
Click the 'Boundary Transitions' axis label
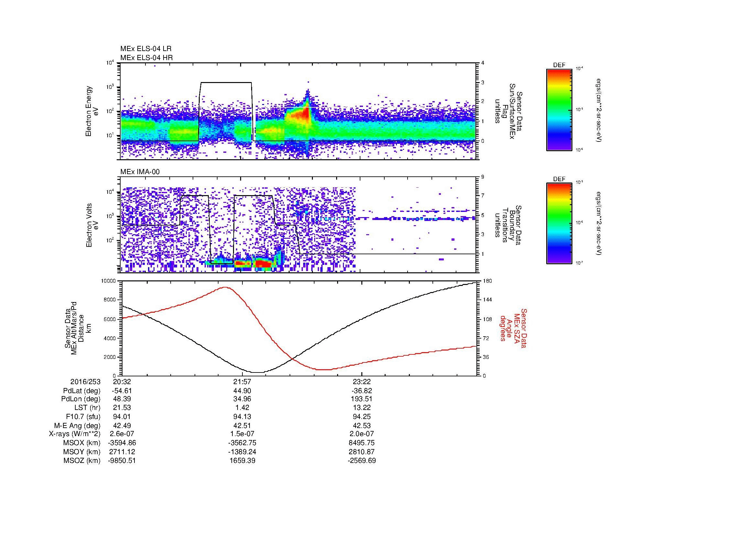click(508, 225)
